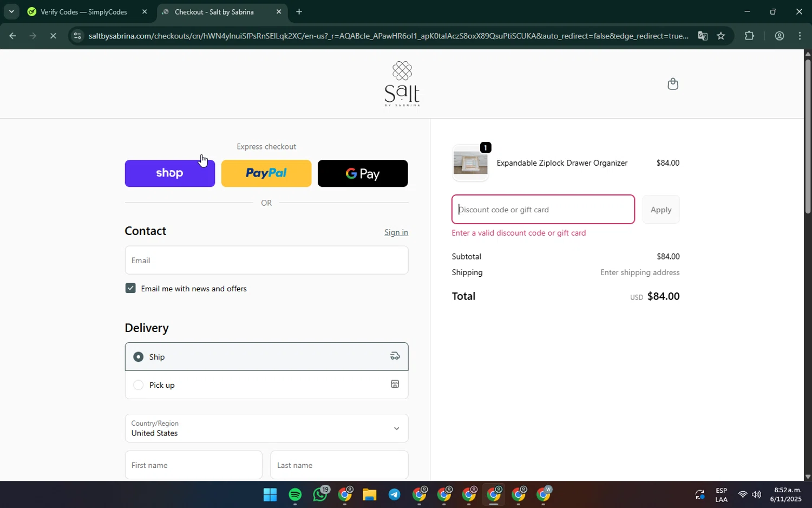This screenshot has height=508, width=812.
Task: Open the Chrome taskbar icon with W badge
Action: pyautogui.click(x=543, y=494)
